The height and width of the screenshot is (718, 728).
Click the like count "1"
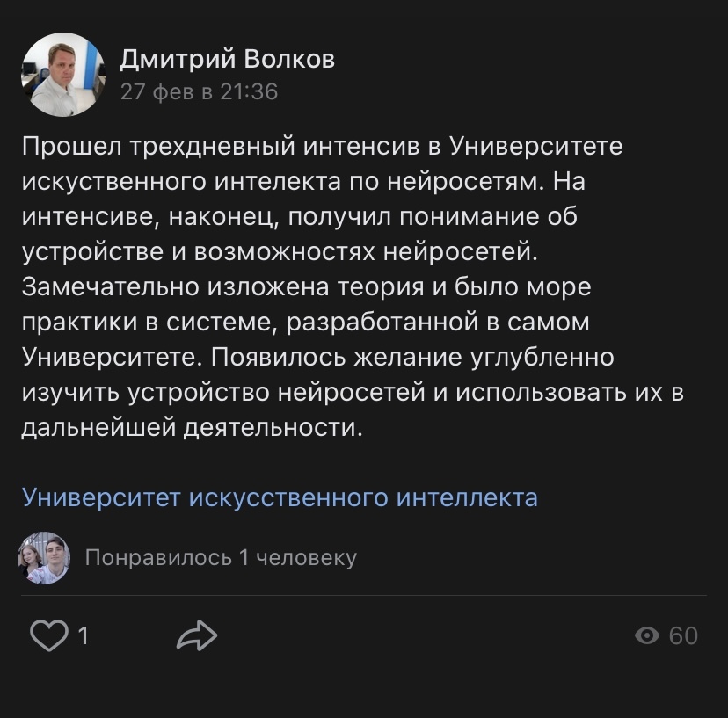[x=84, y=635]
